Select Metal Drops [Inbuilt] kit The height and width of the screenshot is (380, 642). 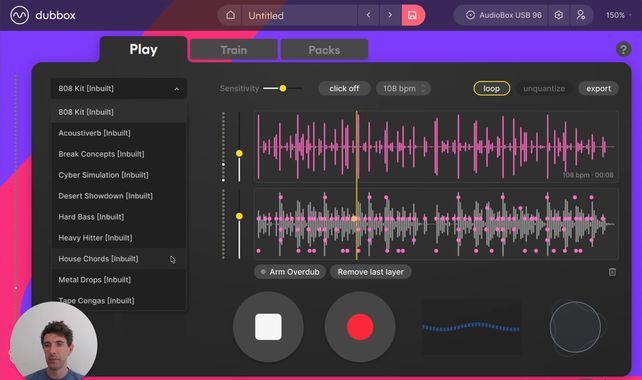pos(119,280)
